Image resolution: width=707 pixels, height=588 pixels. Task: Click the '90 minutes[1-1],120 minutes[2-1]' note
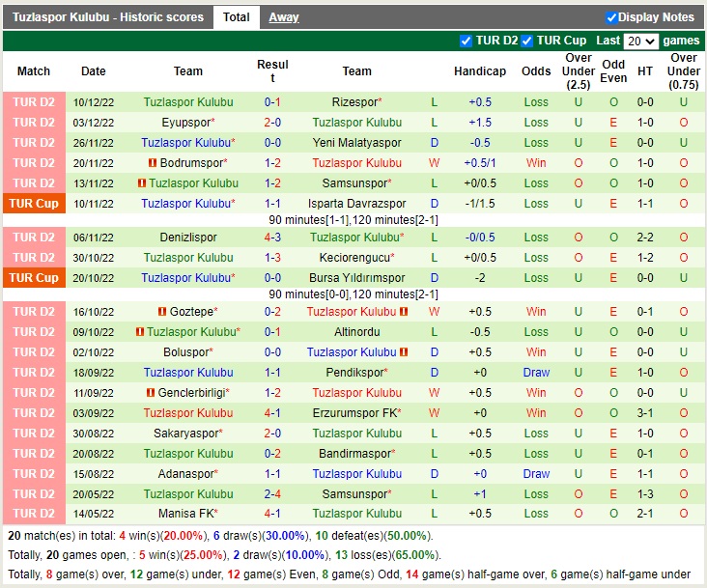[x=353, y=220]
